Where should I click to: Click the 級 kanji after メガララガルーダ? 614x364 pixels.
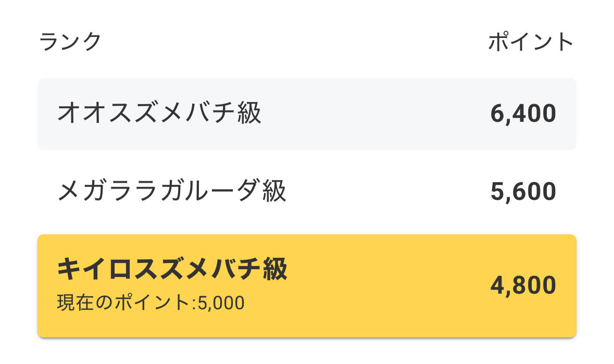pyautogui.click(x=274, y=192)
